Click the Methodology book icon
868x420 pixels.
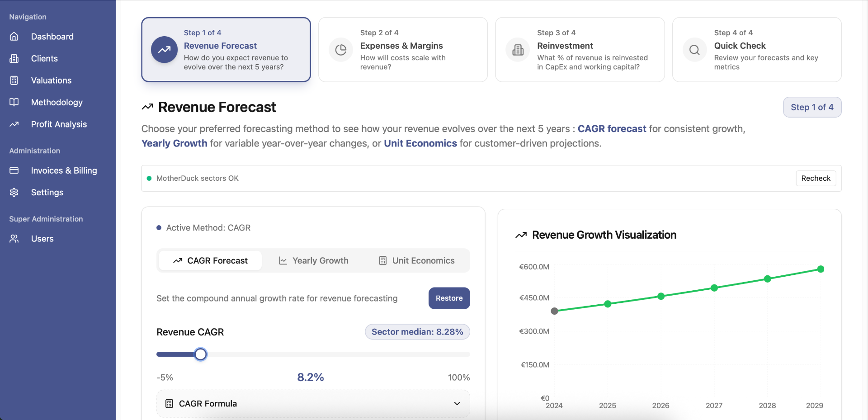tap(14, 102)
